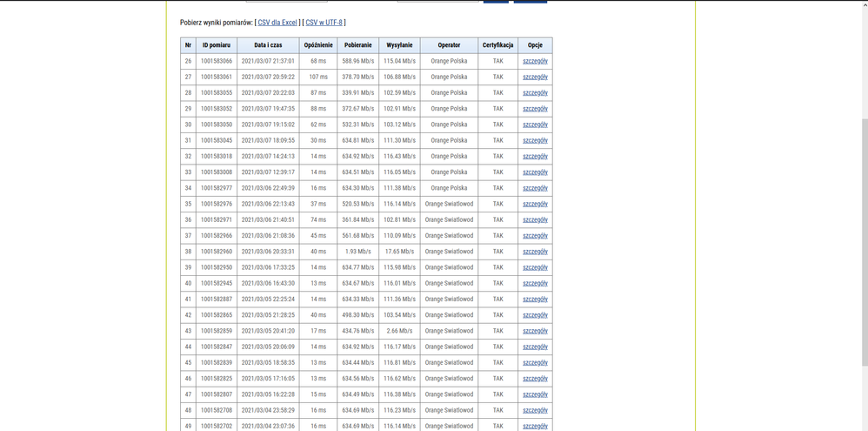Open szczegóły for the 2.66 Mb/s upload row
Image resolution: width=868 pixels, height=431 pixels.
click(535, 331)
